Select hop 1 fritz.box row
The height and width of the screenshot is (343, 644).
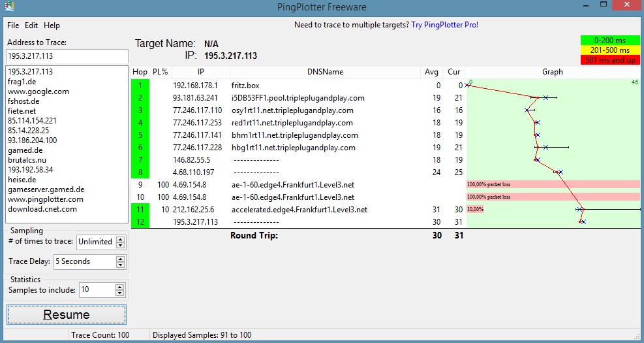tap(261, 86)
